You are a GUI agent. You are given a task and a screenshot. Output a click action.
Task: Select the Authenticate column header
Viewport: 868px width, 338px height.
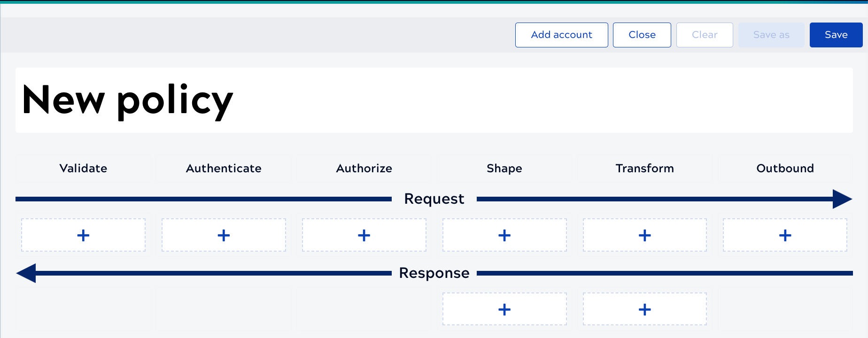pos(224,169)
